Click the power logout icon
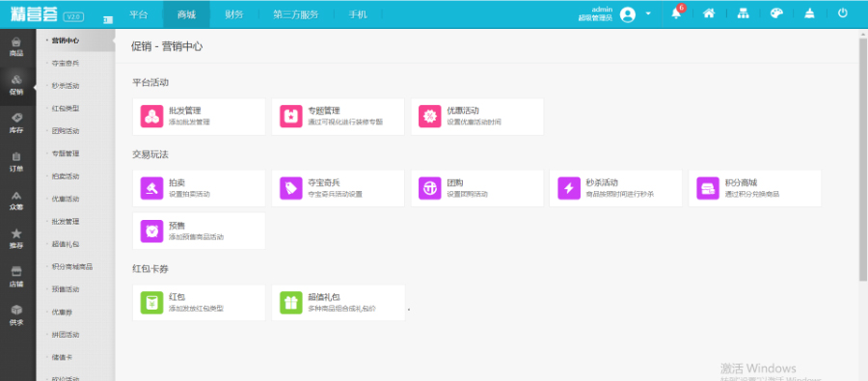Screen dimensions: 868x381 (x=843, y=14)
